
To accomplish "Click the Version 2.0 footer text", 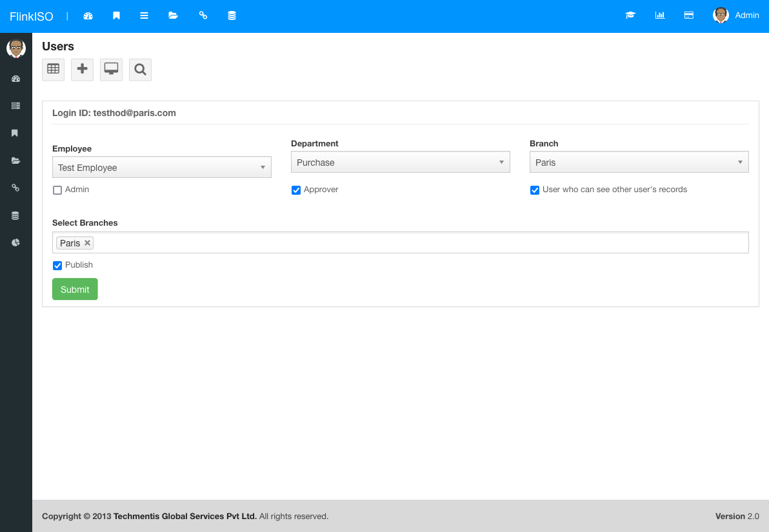I will (737, 517).
